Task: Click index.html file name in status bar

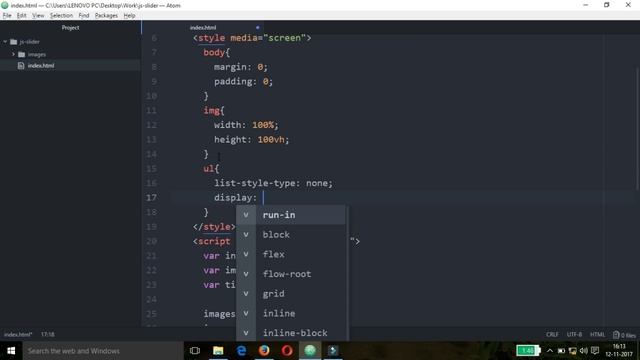Action: tap(18, 334)
